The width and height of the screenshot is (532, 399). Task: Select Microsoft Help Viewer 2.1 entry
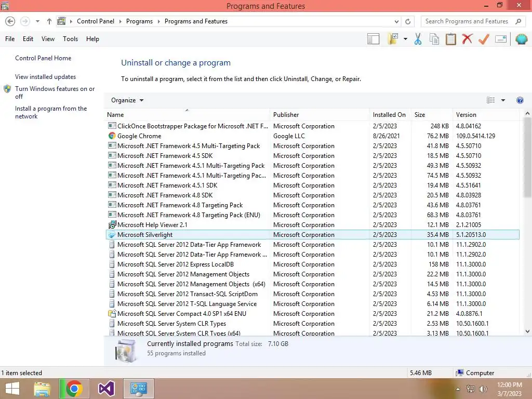click(312, 225)
